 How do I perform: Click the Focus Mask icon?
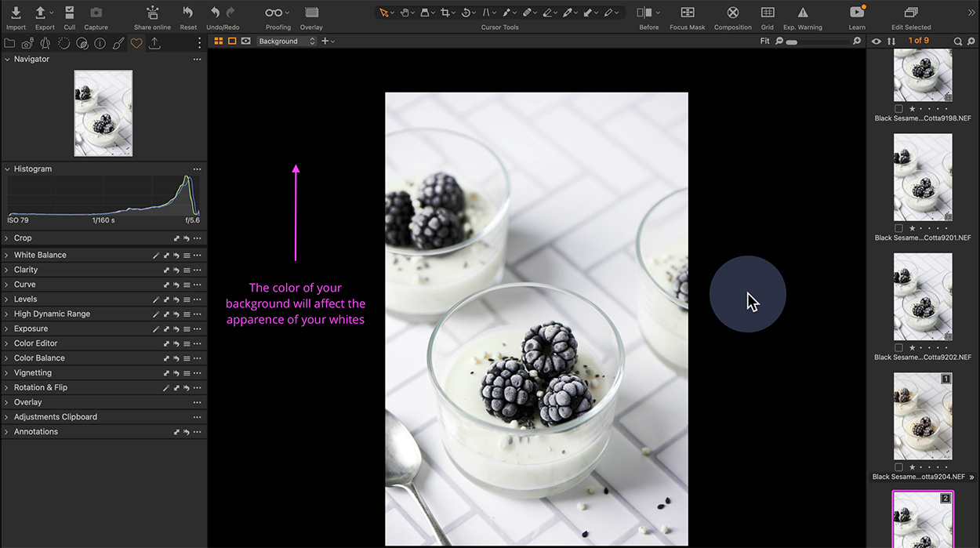(687, 13)
